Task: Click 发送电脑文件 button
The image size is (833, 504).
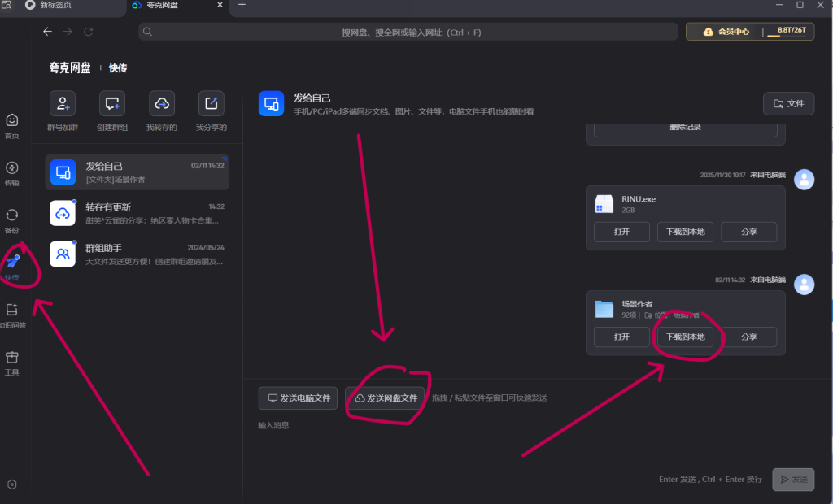Action: [298, 398]
